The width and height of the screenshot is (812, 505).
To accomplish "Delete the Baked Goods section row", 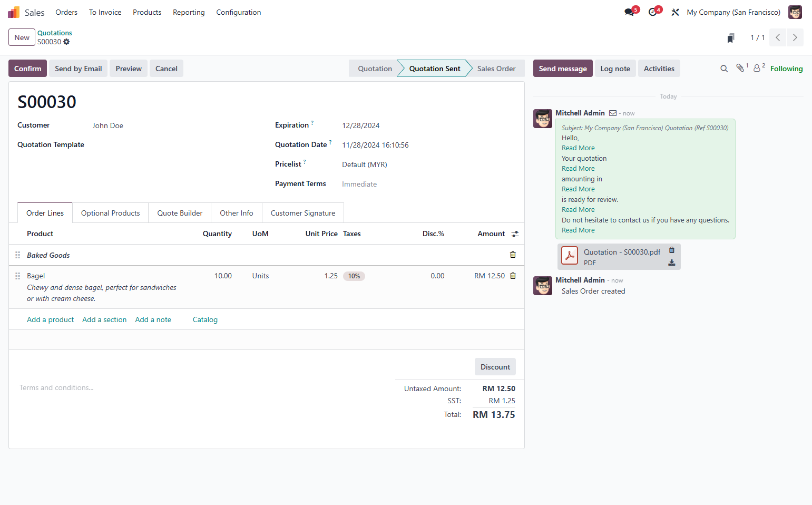I will tap(513, 255).
